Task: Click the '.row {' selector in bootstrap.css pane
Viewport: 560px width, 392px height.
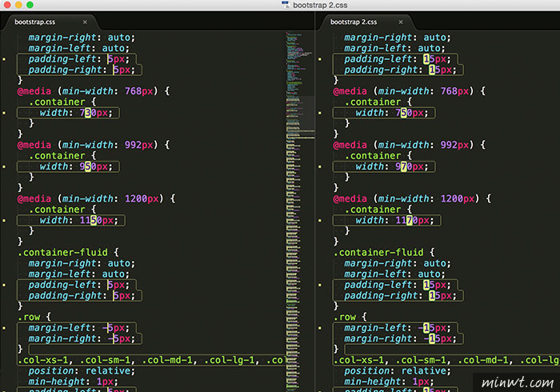Action: point(34,317)
